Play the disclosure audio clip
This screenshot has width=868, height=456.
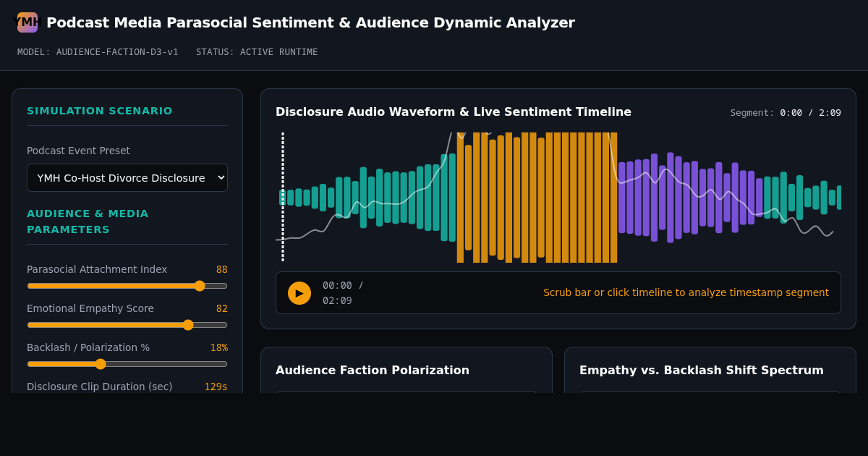(299, 293)
